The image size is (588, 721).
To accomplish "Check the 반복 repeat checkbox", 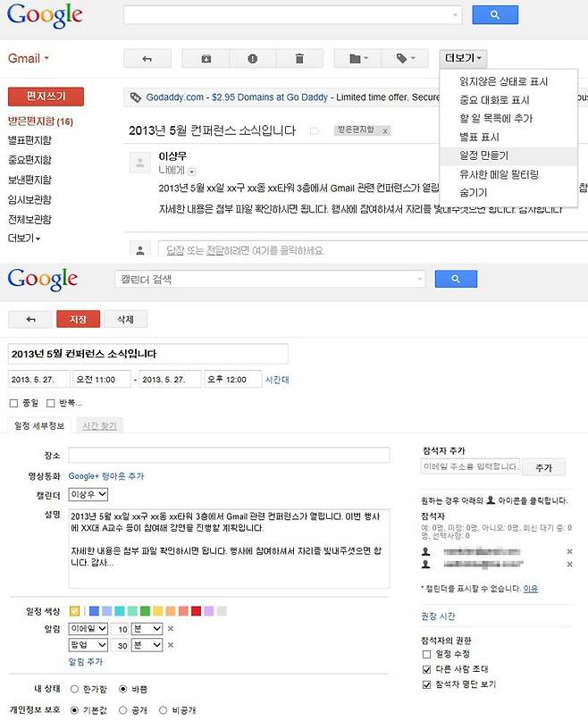I will point(51,403).
